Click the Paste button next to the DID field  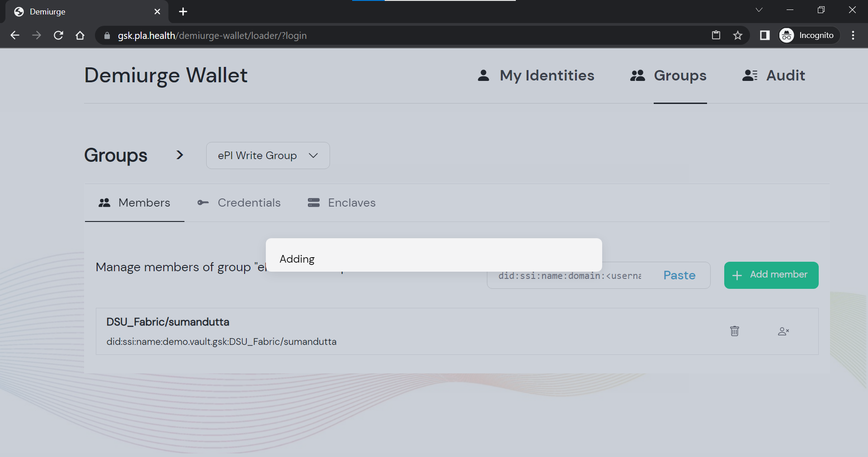coord(679,275)
